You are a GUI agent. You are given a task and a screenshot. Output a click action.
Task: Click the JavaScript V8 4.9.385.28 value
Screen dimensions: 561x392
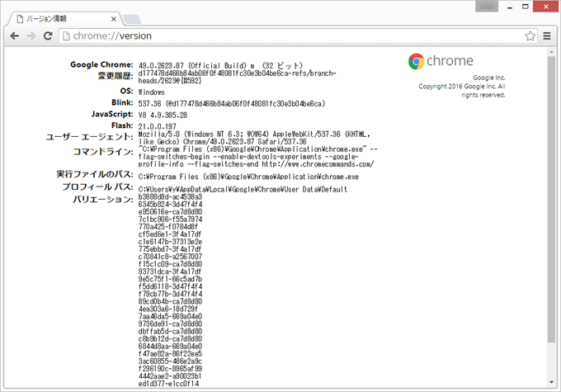pyautogui.click(x=163, y=116)
